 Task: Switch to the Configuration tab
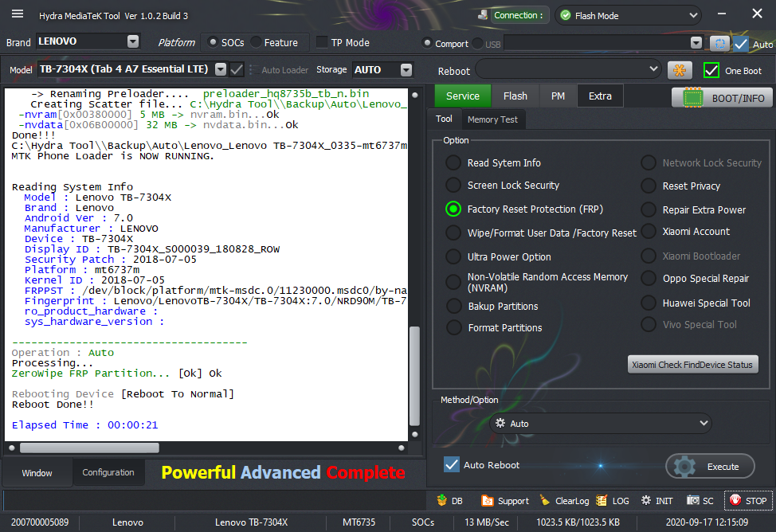pyautogui.click(x=108, y=472)
